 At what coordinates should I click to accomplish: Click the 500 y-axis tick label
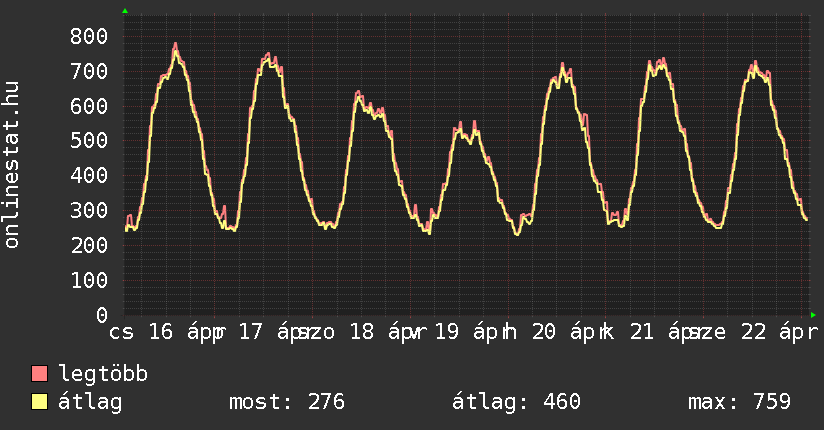point(88,141)
